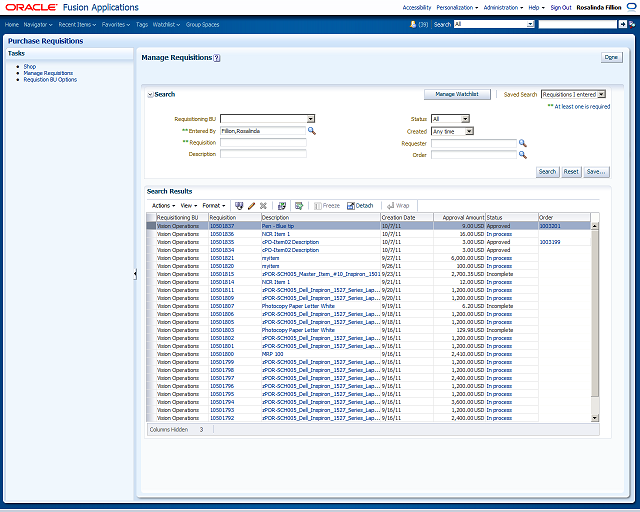Open the Saved Search dropdown
This screenshot has height=512, width=640.
601,94
